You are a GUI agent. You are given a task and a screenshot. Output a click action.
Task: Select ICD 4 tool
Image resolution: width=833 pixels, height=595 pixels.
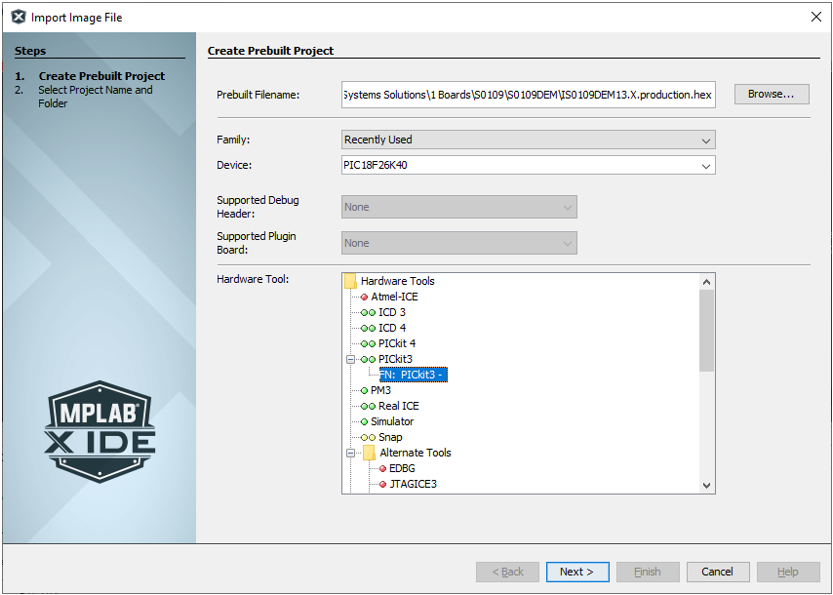click(x=392, y=328)
